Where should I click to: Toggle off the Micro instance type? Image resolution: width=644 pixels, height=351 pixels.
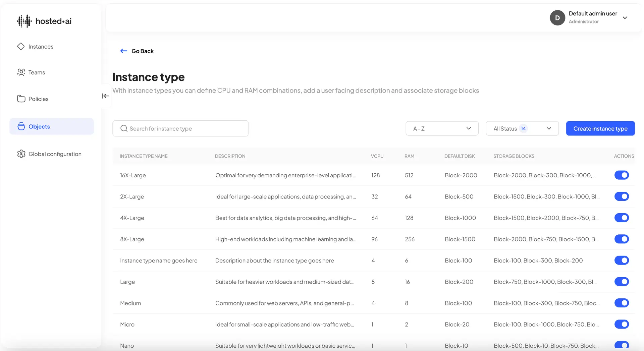click(x=622, y=324)
